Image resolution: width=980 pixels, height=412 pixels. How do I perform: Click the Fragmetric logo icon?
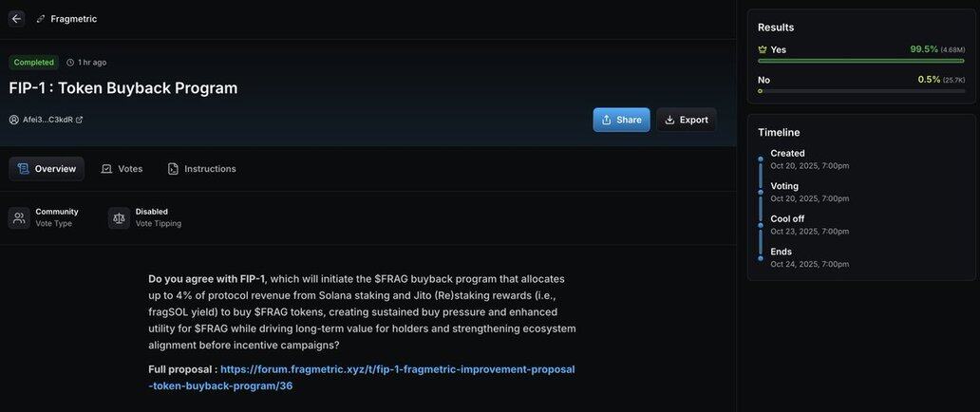41,19
